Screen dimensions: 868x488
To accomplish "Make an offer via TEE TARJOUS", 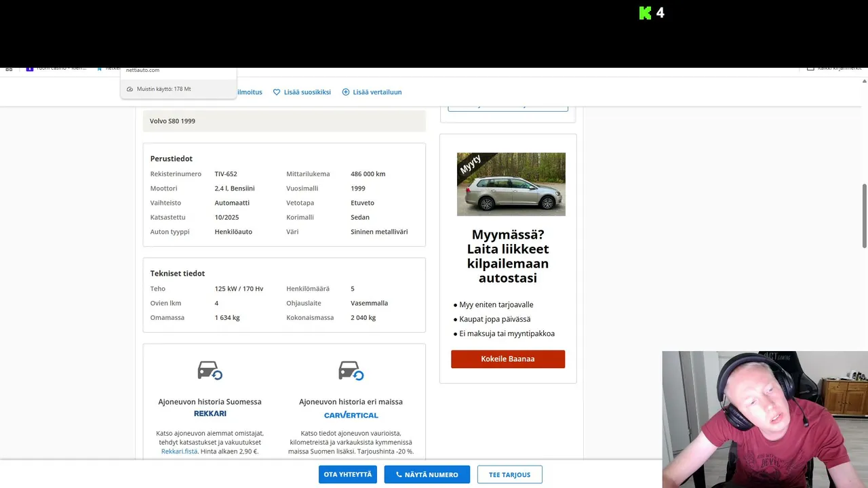I will 509,474.
